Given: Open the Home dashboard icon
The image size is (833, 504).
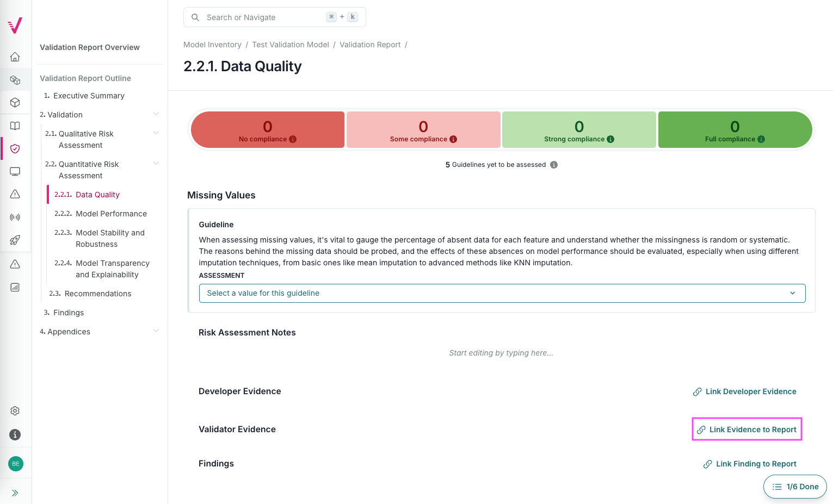Looking at the screenshot, I should [15, 57].
